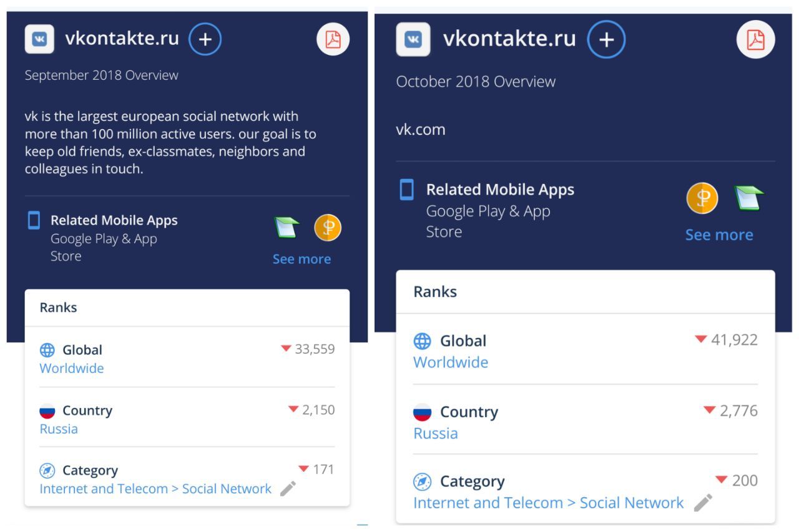Add site via plus button, September panel
Viewport: 799px width, 532px height.
[205, 39]
